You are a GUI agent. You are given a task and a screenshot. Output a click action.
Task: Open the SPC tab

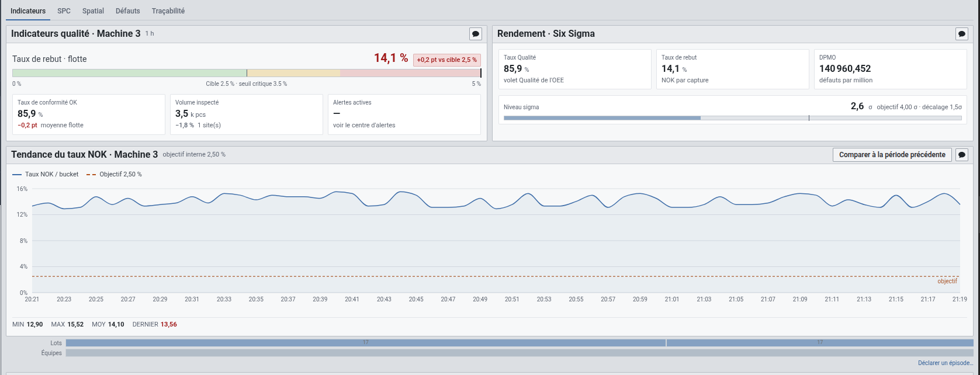64,11
